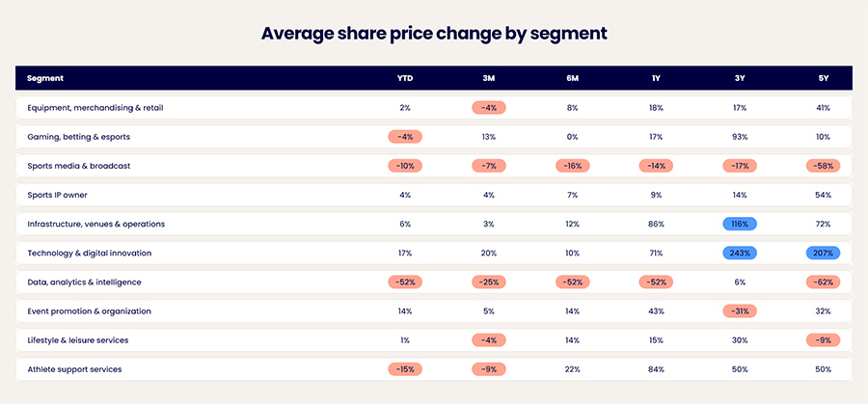Select the 3M column header
Screen dimensions: 868x404
point(488,79)
